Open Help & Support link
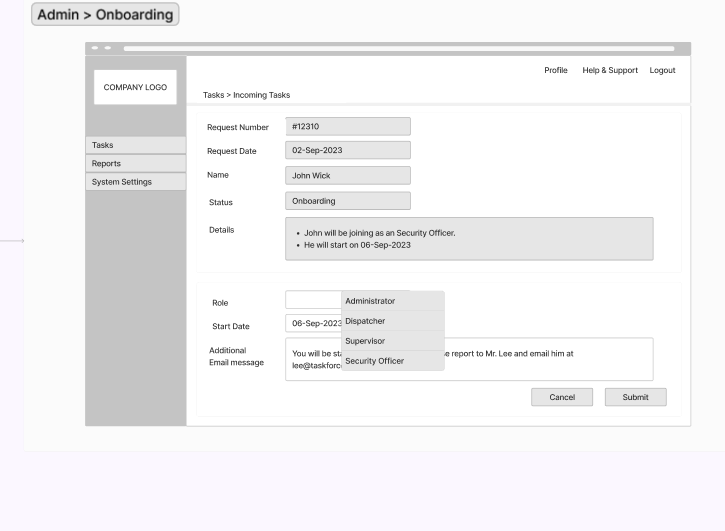Viewport: 725px width, 531px height. (x=610, y=70)
